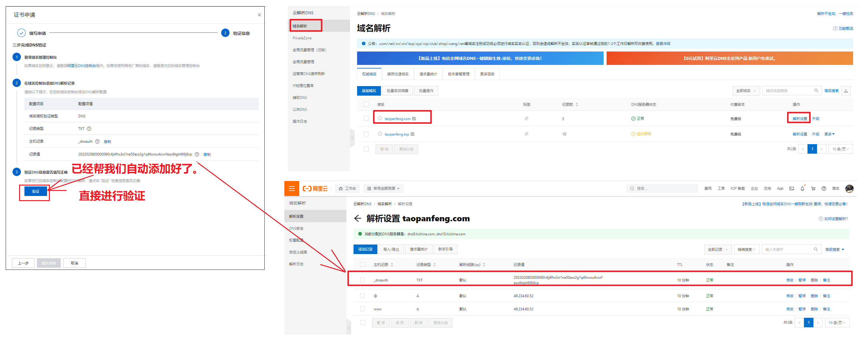Toggle the select-all checkbox in records table header

click(x=362, y=265)
